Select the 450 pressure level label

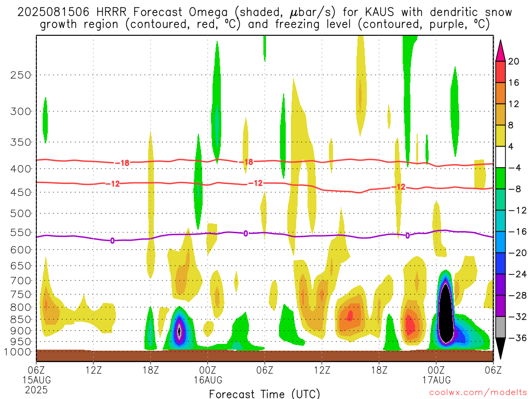21,192
